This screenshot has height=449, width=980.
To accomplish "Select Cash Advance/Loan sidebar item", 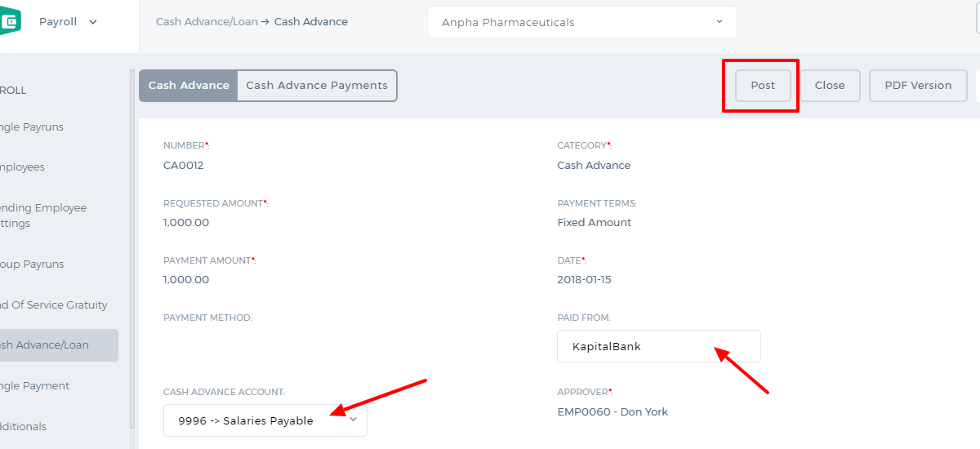I will click(x=59, y=345).
